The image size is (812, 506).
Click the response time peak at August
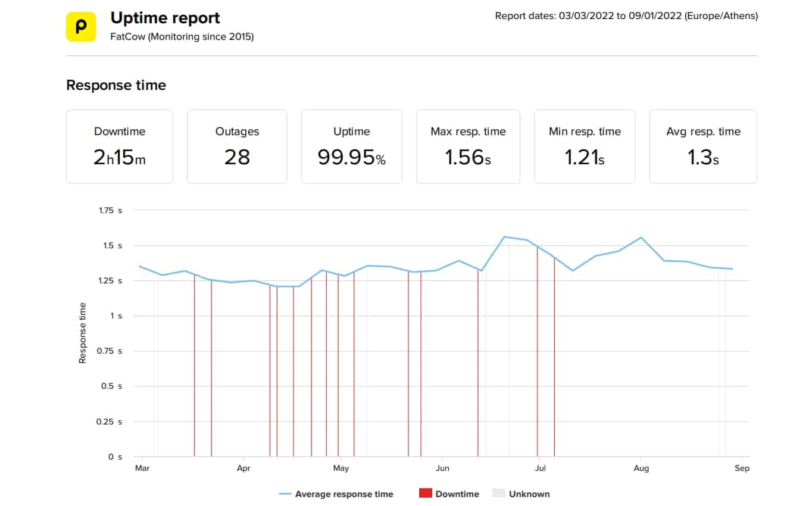[641, 238]
